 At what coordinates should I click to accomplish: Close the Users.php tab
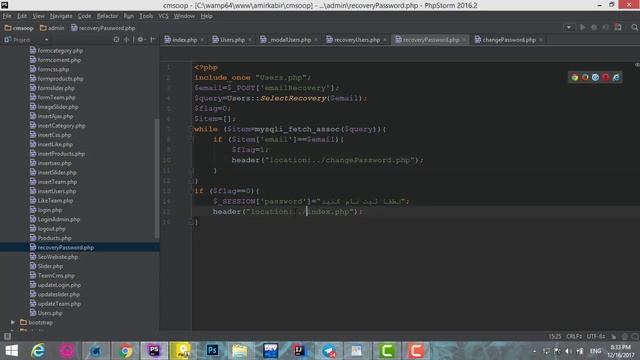click(x=250, y=40)
